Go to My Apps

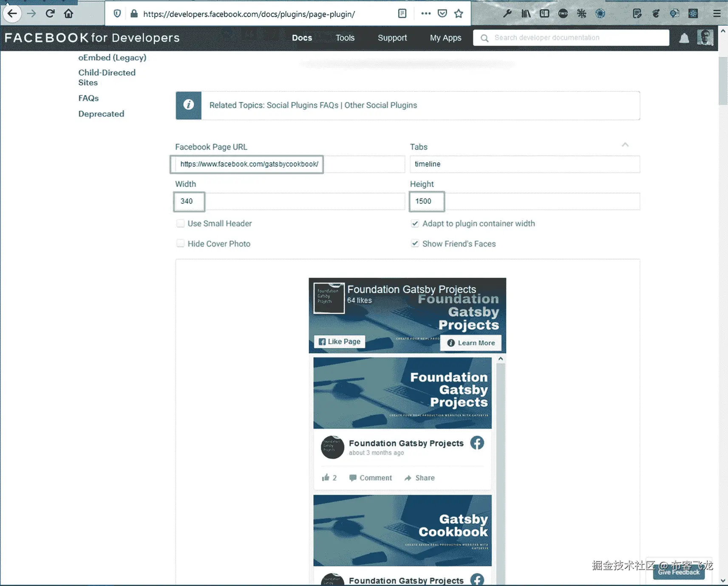coord(445,38)
